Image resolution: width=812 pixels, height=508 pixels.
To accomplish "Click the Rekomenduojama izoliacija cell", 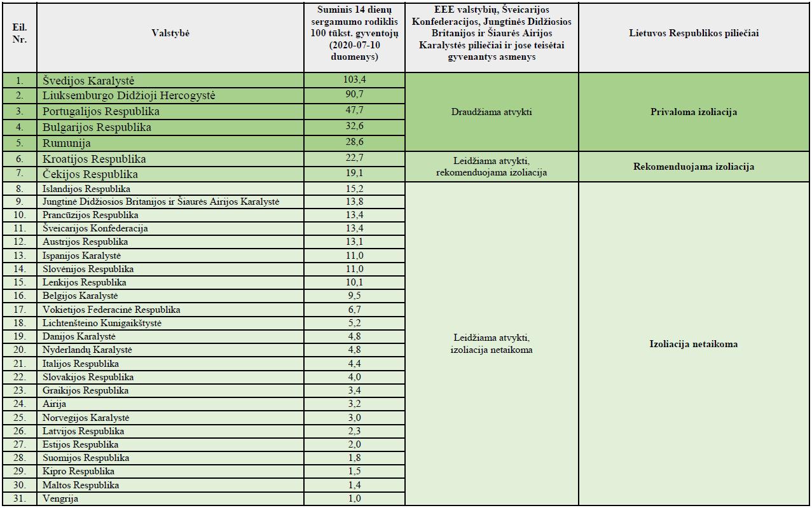I will click(694, 167).
